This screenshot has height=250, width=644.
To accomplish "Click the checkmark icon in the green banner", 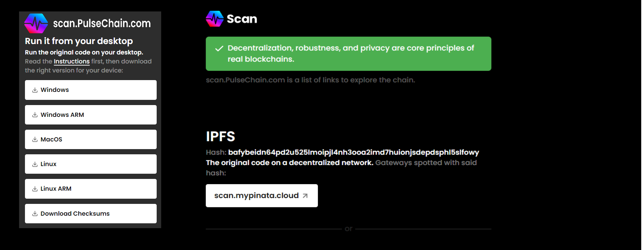I will click(219, 49).
